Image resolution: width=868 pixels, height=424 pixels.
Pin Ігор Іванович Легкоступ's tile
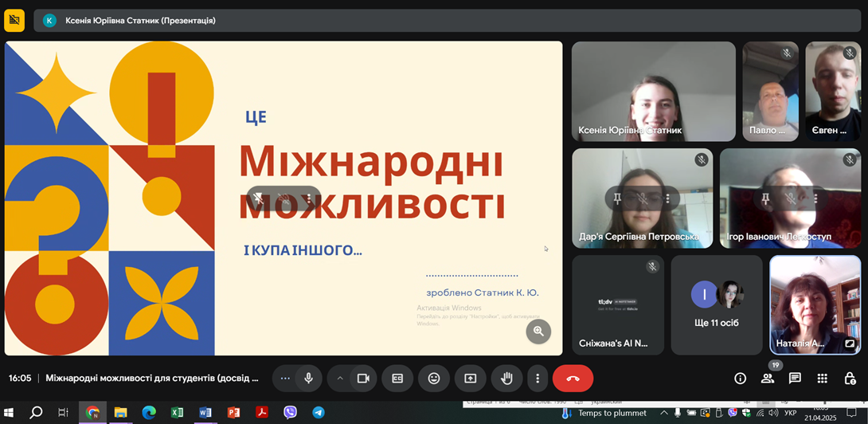[765, 198]
